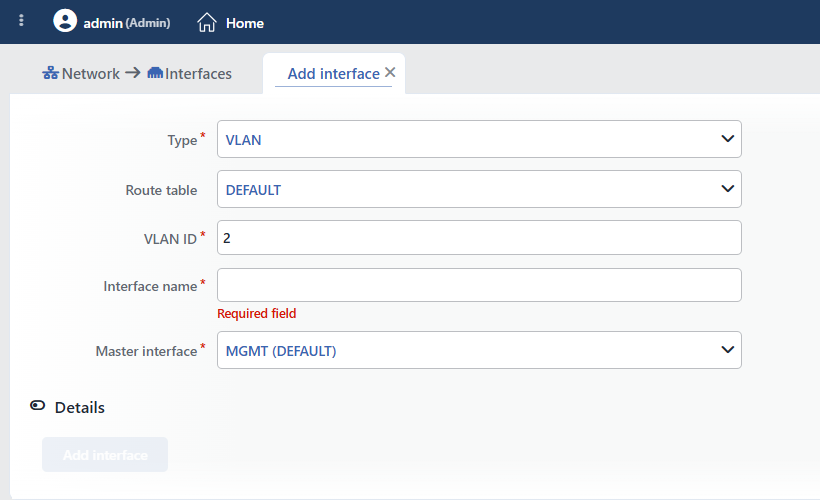Open the Master interface dropdown

tap(479, 350)
